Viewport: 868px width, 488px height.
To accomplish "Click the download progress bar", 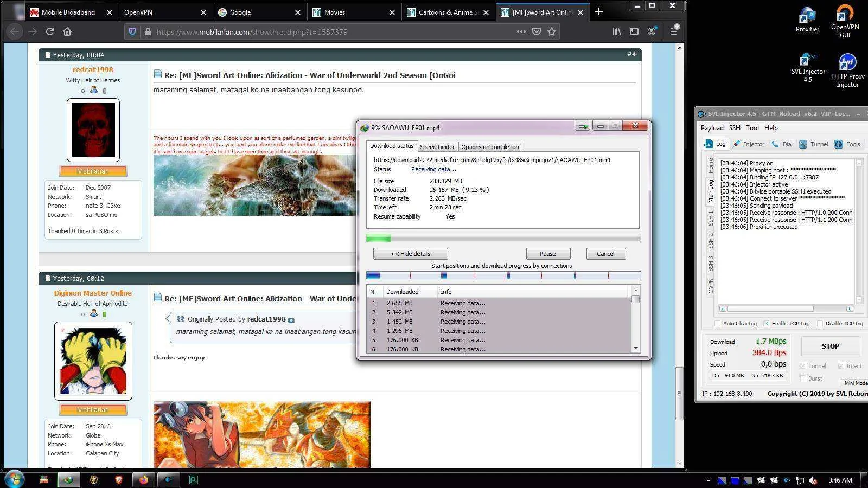I will click(x=503, y=238).
